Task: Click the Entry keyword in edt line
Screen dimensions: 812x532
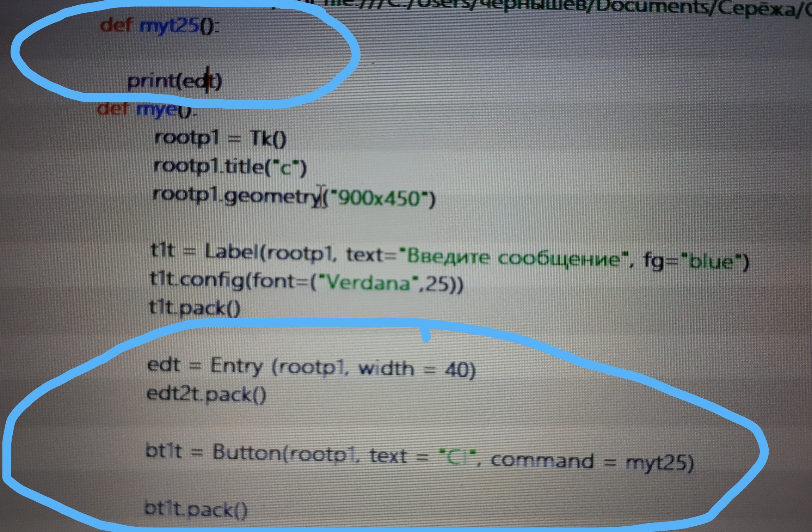Action: pyautogui.click(x=236, y=366)
